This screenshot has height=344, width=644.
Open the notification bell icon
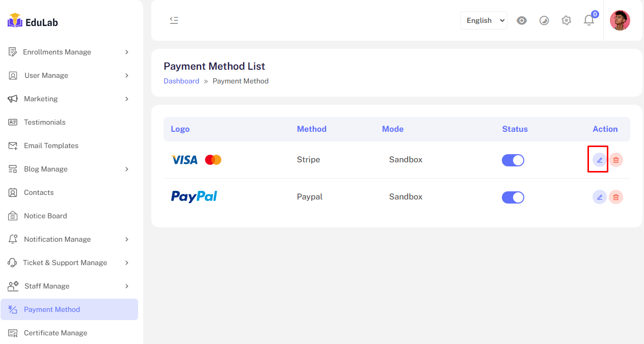(x=589, y=20)
